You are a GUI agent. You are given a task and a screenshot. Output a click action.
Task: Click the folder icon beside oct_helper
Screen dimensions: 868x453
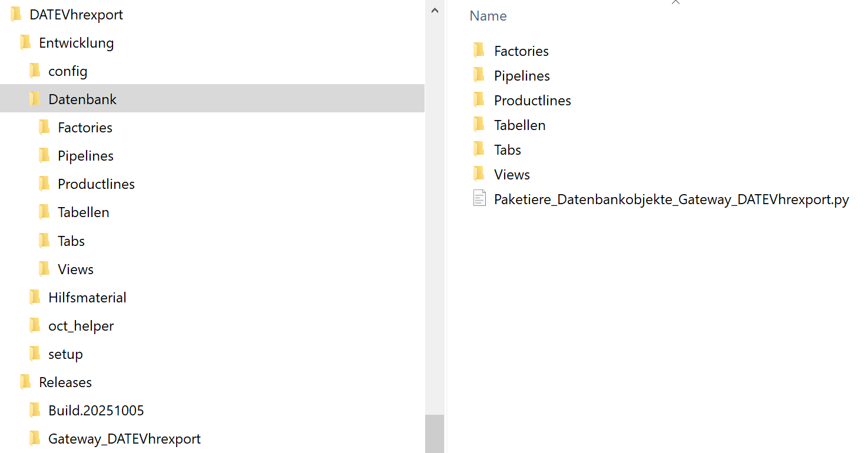[35, 325]
